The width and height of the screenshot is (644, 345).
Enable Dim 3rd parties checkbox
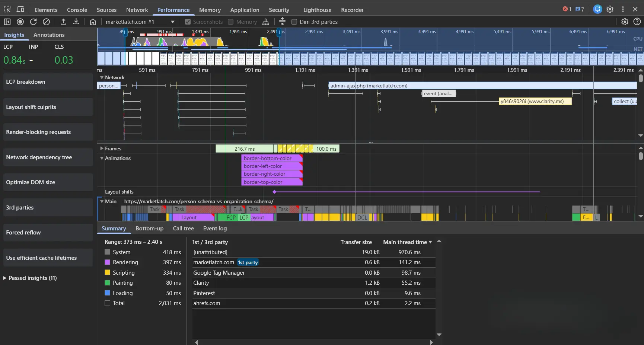294,22
